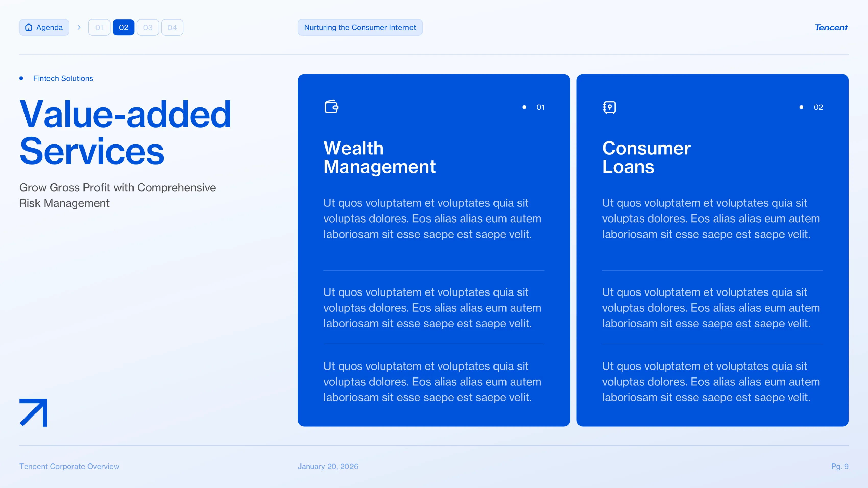Click the chevron arrow after Agenda
The width and height of the screenshot is (868, 488).
point(79,27)
